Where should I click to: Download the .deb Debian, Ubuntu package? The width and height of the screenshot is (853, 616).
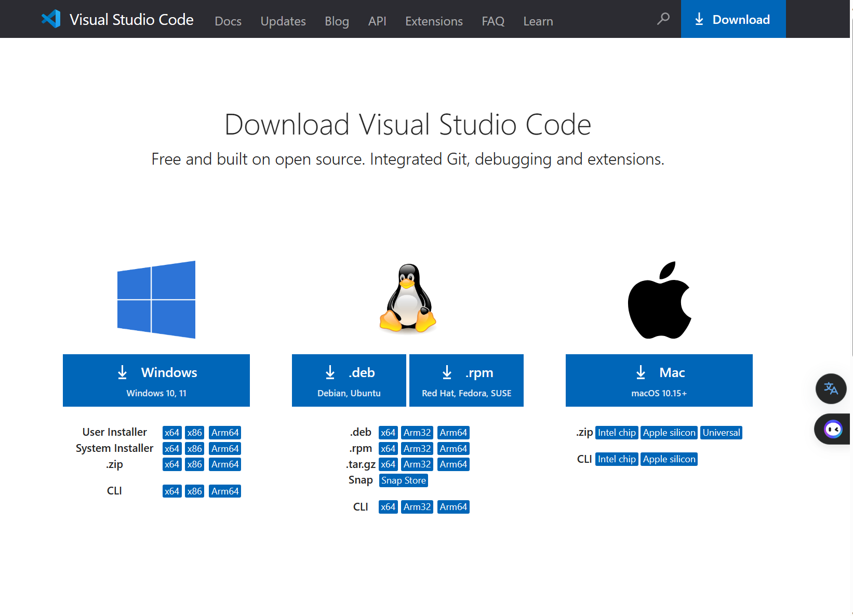[x=349, y=380]
